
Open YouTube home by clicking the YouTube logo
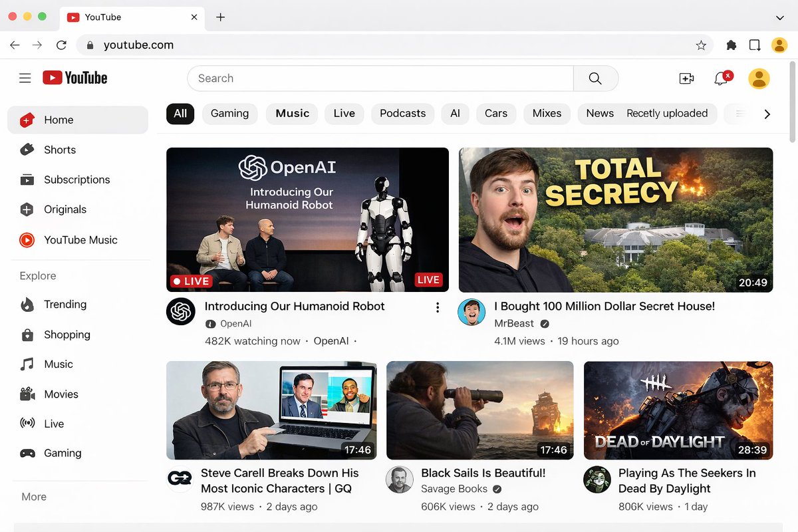click(74, 78)
